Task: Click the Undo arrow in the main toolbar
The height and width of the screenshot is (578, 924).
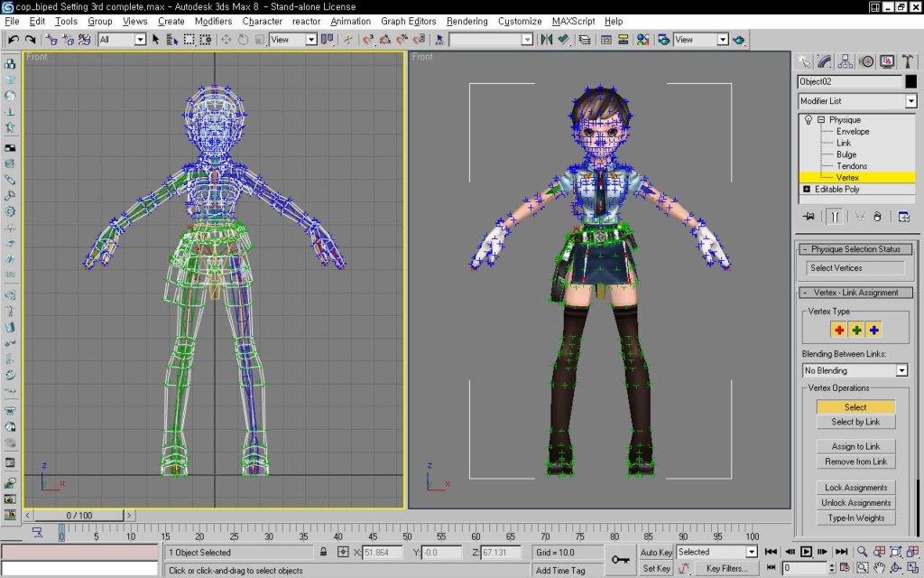Action: click(x=13, y=40)
